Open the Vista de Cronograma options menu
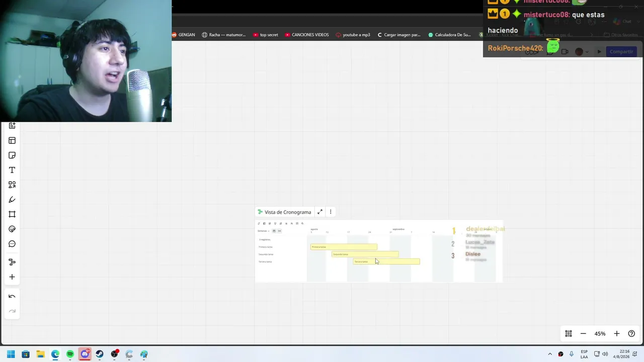Screen dimensions: 644x362 coord(331,212)
